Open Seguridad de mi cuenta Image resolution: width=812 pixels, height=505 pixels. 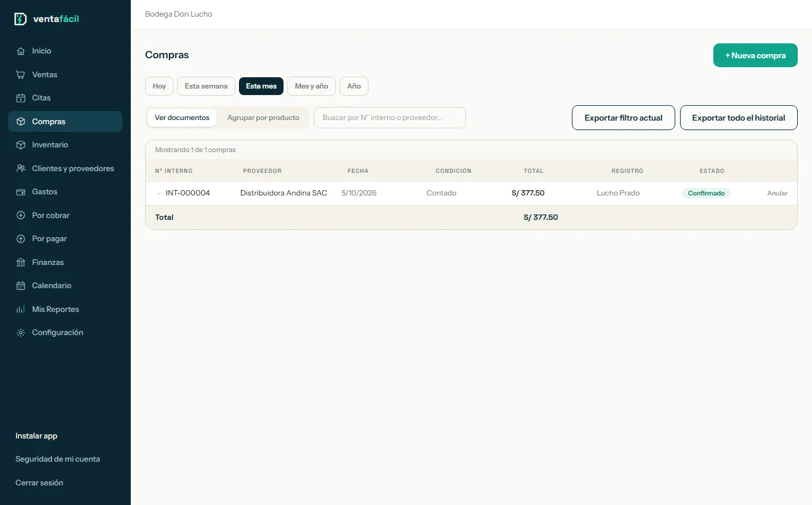point(58,459)
